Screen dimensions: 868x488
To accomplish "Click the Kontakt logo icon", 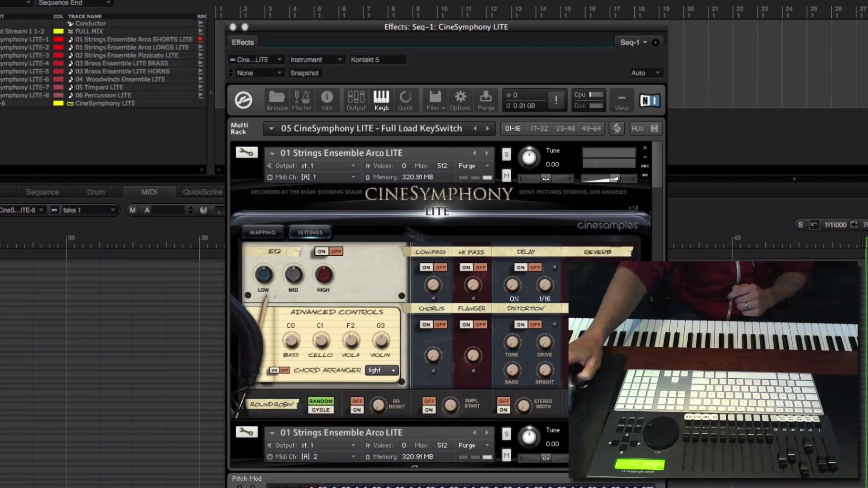I will [x=243, y=100].
